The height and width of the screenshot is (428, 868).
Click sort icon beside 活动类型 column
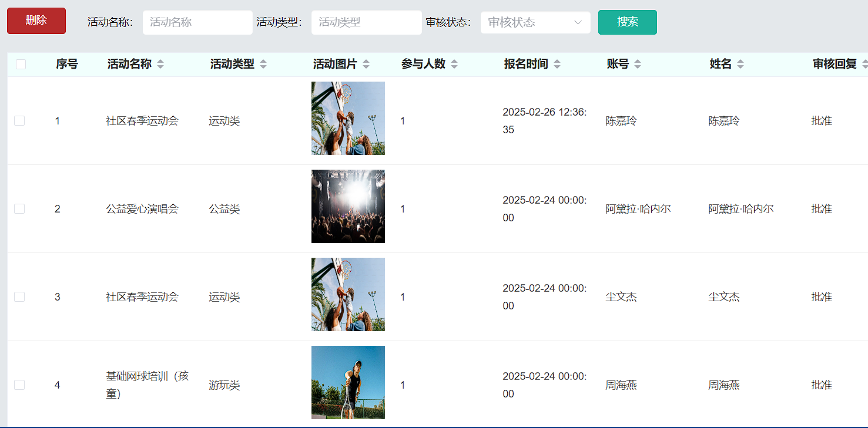point(263,65)
